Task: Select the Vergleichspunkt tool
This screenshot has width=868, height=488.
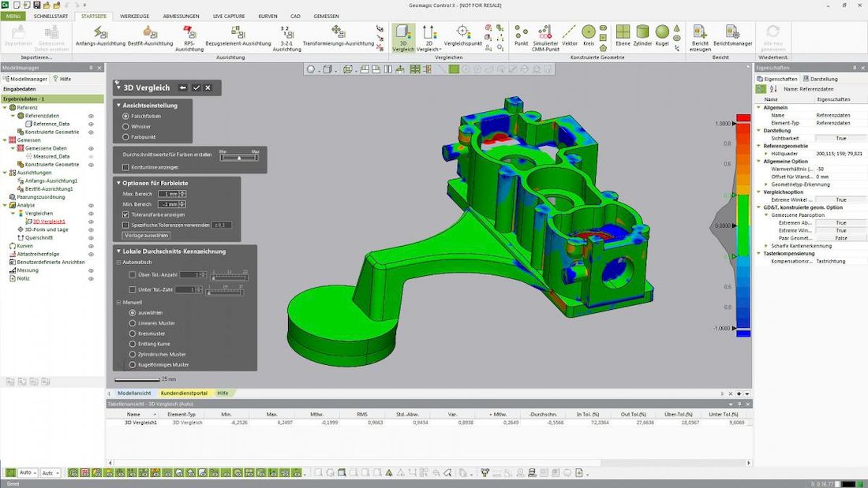Action: click(x=462, y=36)
